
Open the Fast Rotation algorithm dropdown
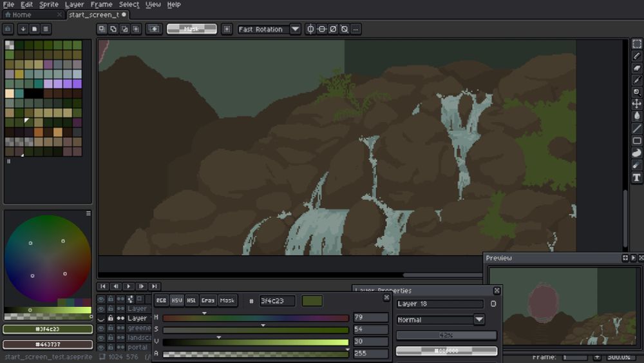click(295, 29)
